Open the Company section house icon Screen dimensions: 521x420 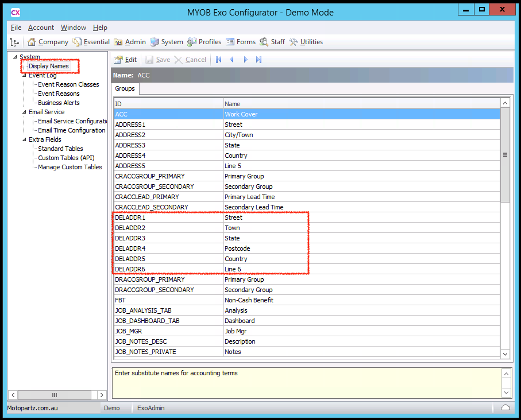[x=32, y=42]
